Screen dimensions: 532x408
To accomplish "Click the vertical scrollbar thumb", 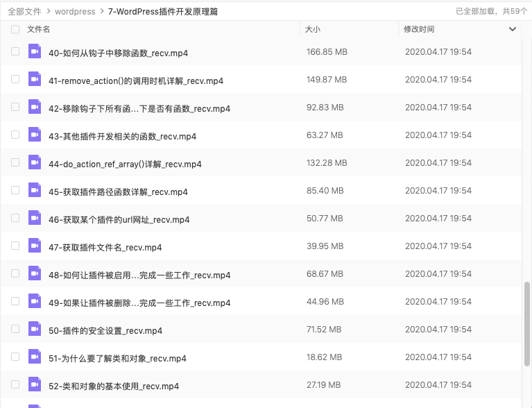I will [x=527, y=323].
